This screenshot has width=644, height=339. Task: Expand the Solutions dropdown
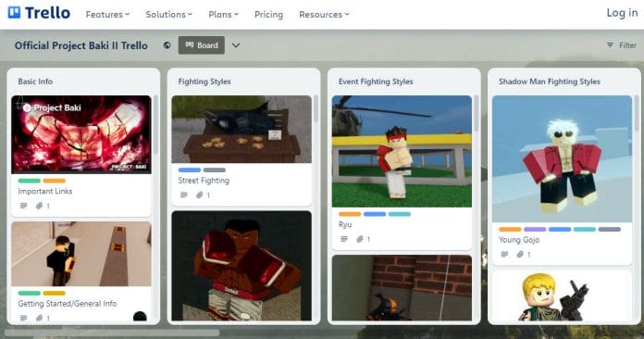(x=168, y=15)
